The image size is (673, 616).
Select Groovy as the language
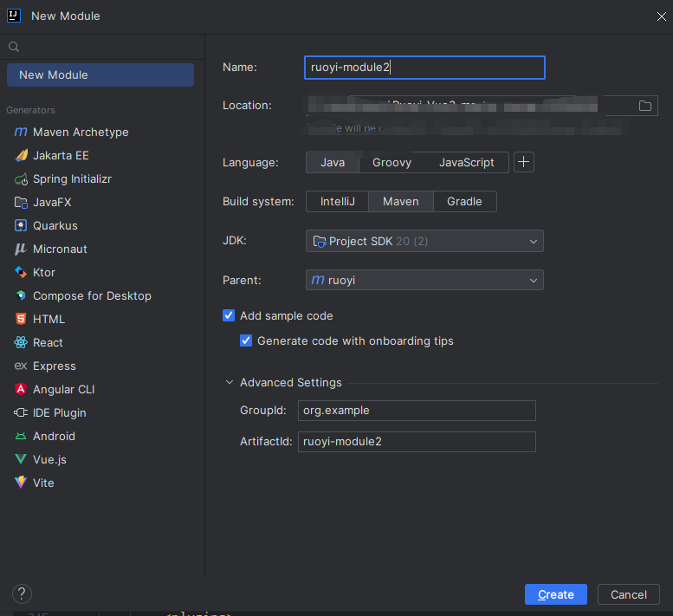(392, 162)
